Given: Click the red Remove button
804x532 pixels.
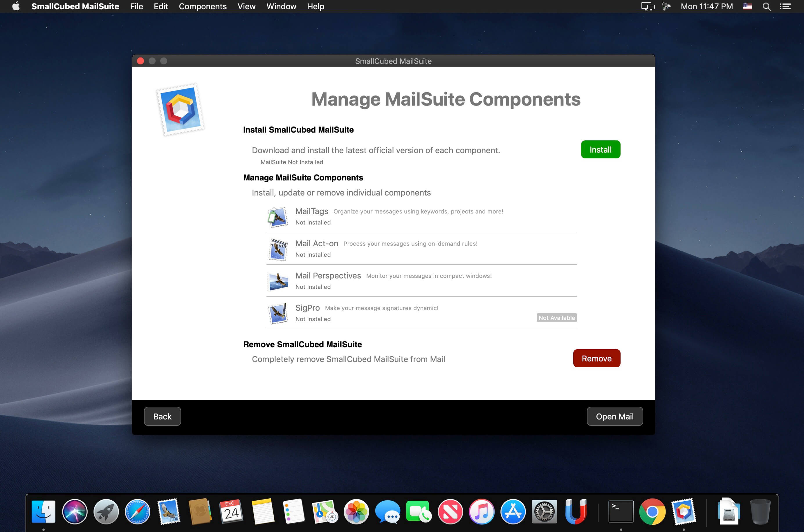Looking at the screenshot, I should [x=596, y=358].
